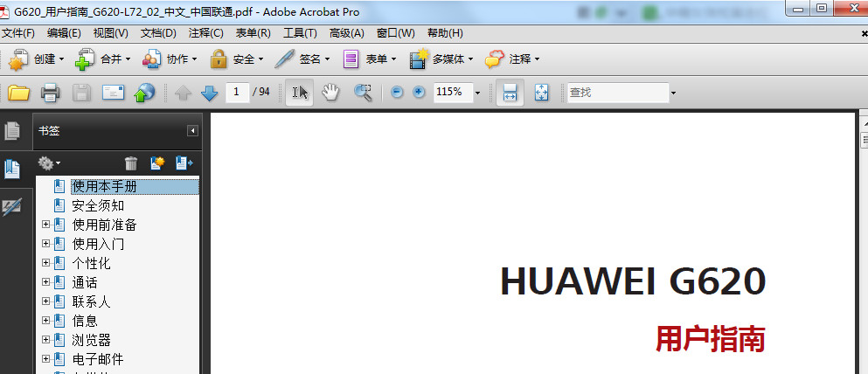Click the page number input field
Screen dimensions: 868x374
click(237, 93)
